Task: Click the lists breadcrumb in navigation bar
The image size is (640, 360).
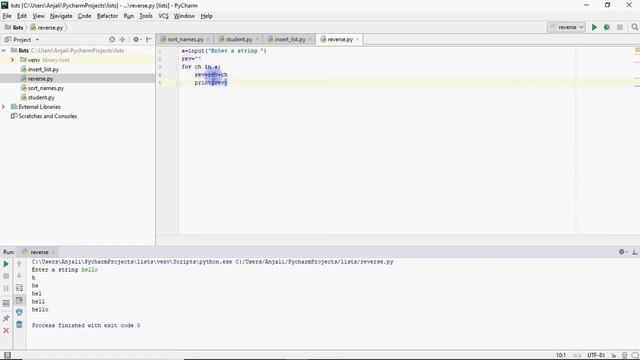Action: point(14,27)
